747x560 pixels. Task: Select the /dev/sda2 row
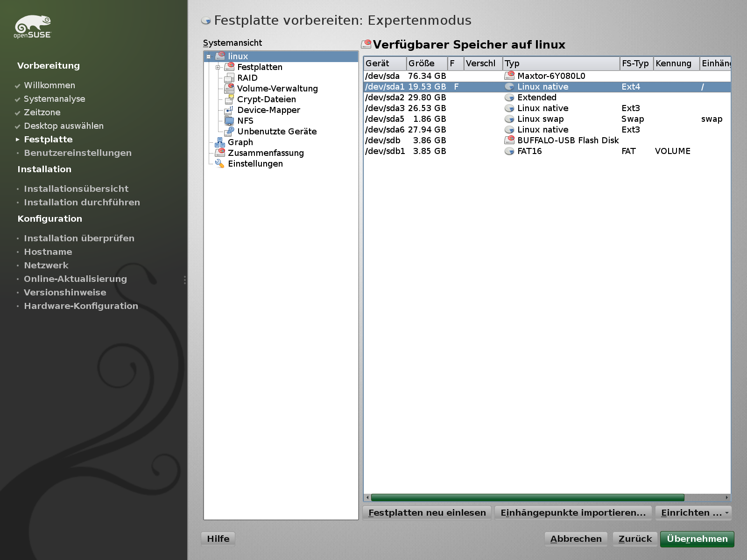[x=547, y=97]
